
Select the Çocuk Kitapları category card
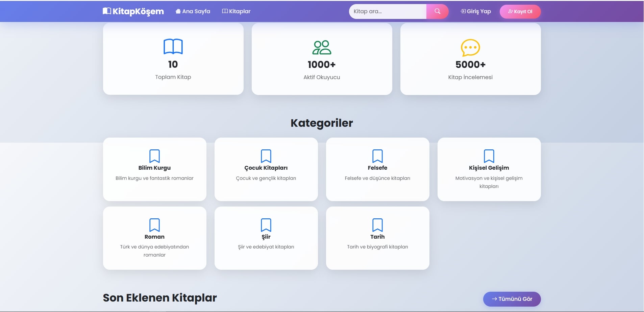tap(266, 169)
